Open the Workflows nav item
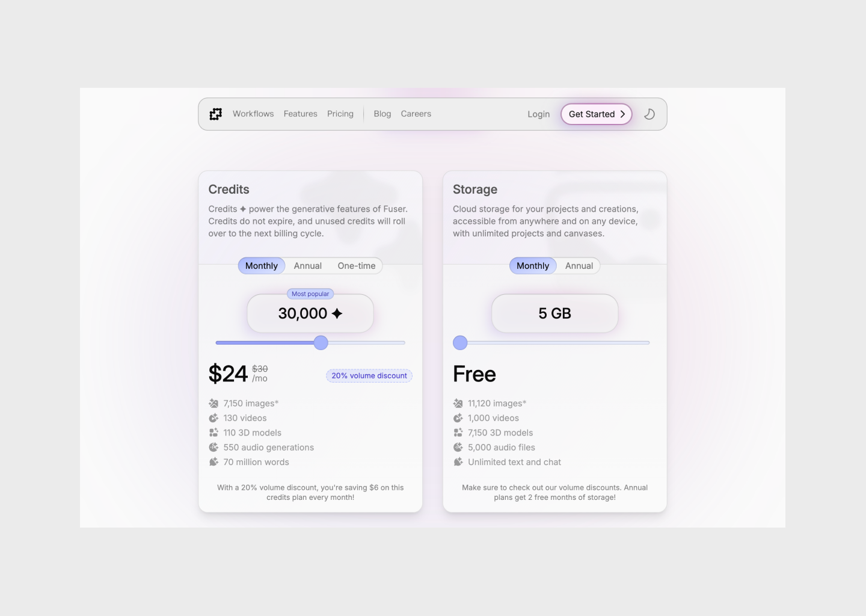Image resolution: width=866 pixels, height=616 pixels. point(253,114)
